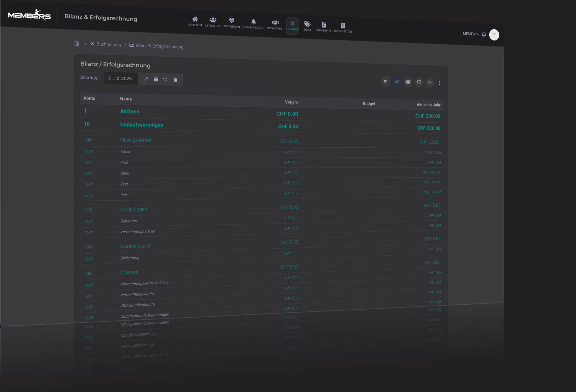Click the magic wand icon next to Stichtag
Image resolution: width=576 pixels, height=392 pixels.
tap(146, 79)
